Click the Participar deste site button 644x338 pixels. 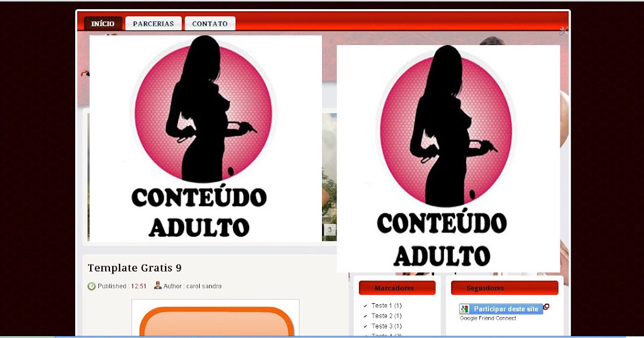pyautogui.click(x=501, y=309)
